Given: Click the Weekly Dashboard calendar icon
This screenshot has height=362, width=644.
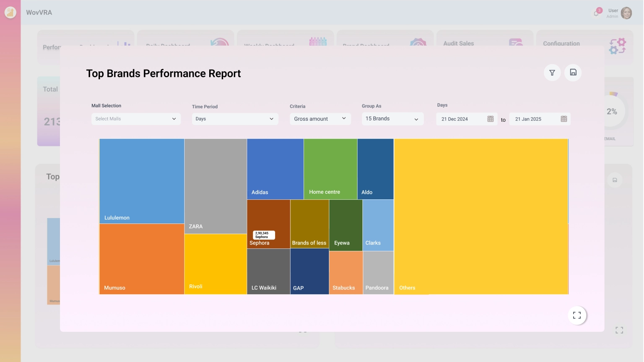Looking at the screenshot, I should click(x=318, y=41).
